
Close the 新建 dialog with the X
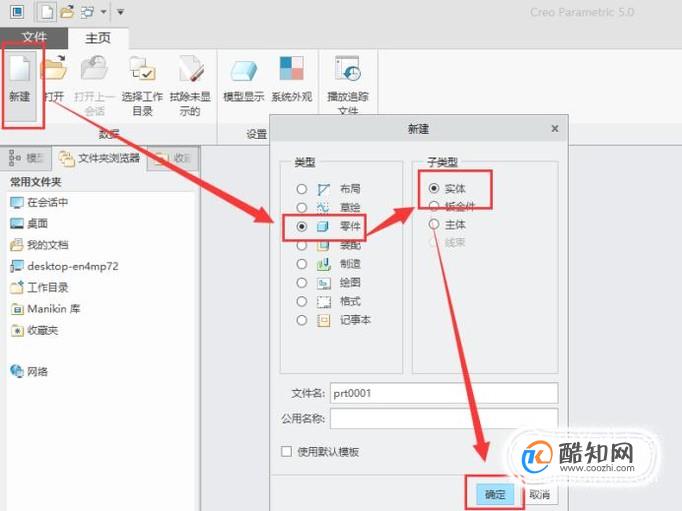coord(555,129)
